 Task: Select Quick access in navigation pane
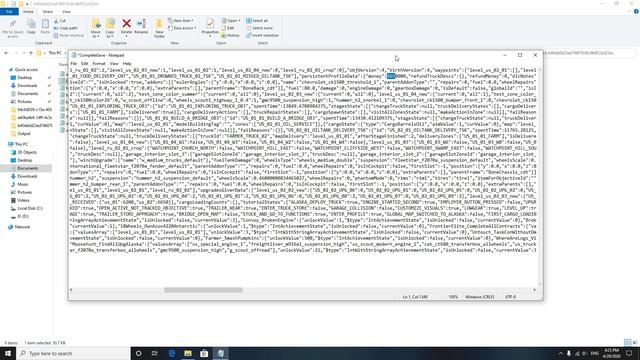tap(27, 70)
